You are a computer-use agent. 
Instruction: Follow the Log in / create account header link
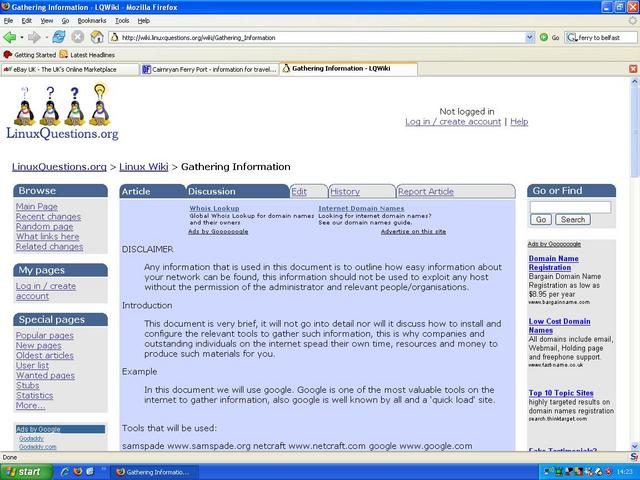[x=453, y=122]
